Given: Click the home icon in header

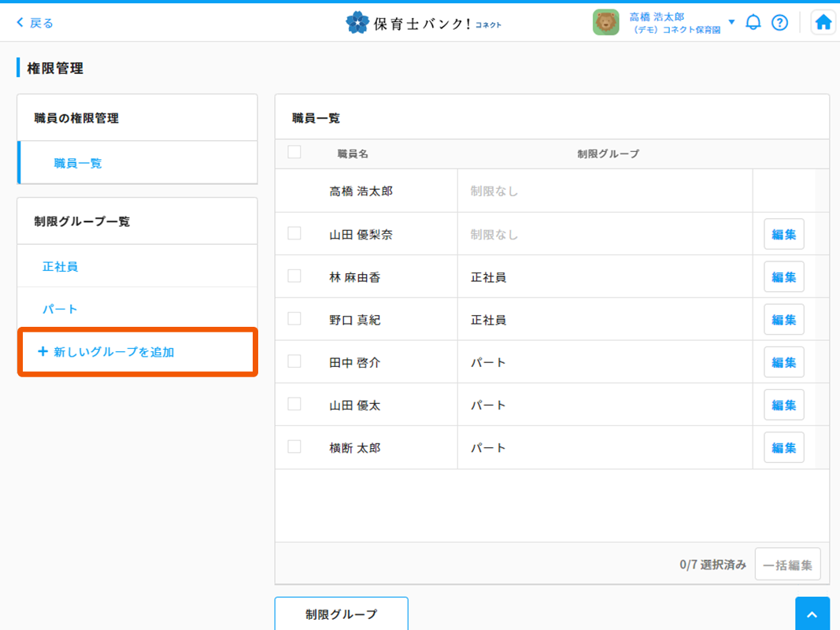Looking at the screenshot, I should point(823,23).
